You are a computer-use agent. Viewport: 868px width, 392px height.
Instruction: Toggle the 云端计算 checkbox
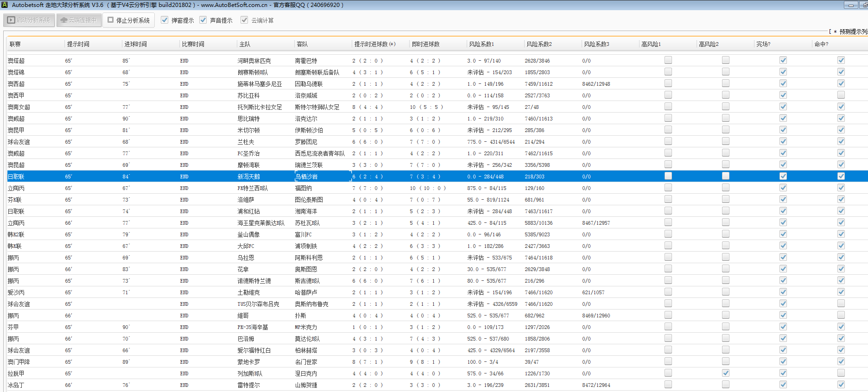(244, 20)
